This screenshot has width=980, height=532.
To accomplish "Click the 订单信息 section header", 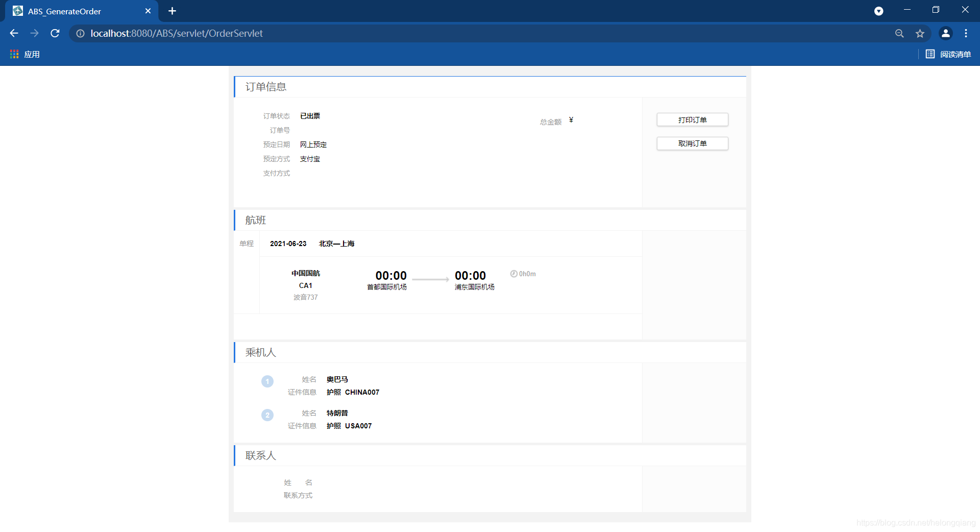I will click(266, 87).
